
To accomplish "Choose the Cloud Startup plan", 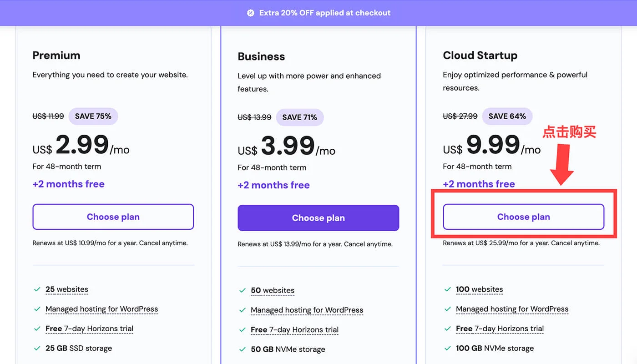I will [523, 217].
